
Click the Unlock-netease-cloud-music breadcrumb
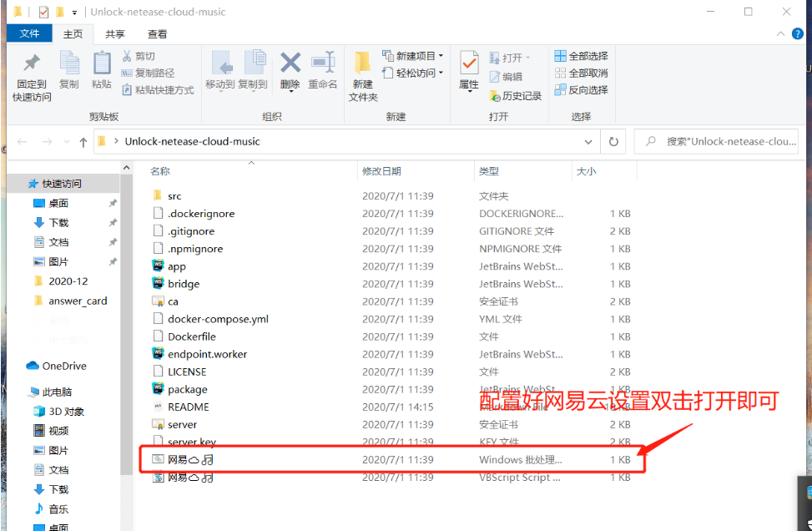(192, 141)
